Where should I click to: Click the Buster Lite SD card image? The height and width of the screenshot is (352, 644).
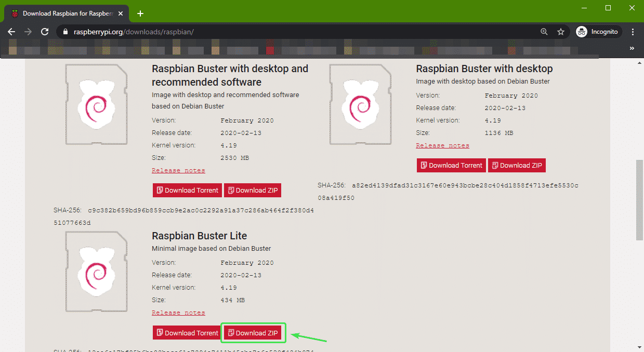pyautogui.click(x=96, y=272)
